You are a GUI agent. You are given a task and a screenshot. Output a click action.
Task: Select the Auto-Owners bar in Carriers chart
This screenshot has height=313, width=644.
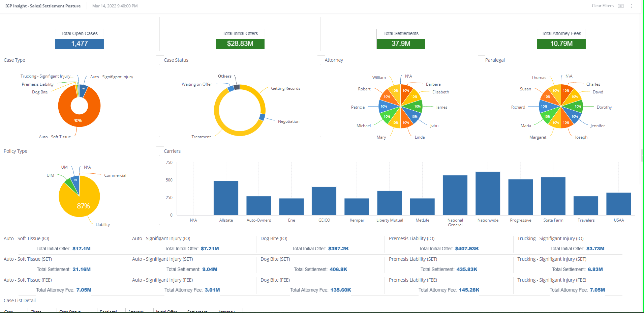[x=259, y=206]
